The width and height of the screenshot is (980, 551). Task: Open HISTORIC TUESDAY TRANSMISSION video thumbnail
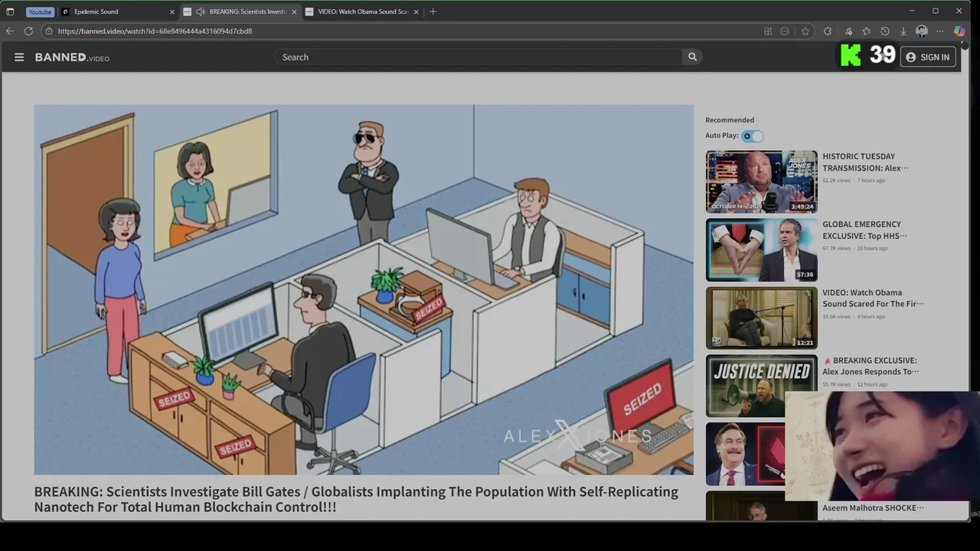761,181
